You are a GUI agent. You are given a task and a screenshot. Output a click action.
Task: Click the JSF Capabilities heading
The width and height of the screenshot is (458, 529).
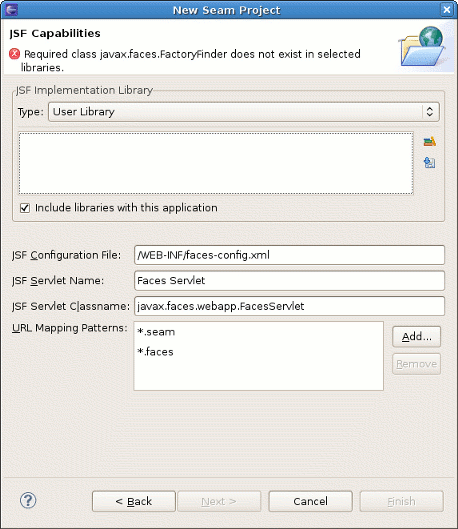point(55,33)
